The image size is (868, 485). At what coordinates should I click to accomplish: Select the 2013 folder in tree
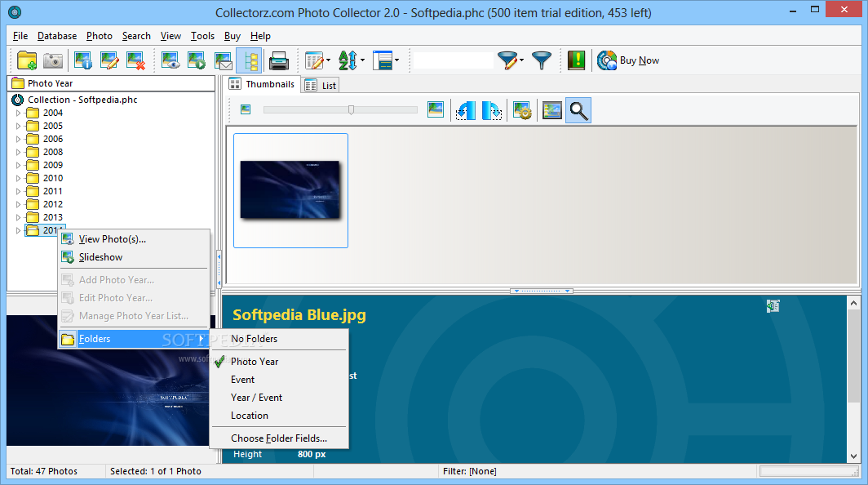click(52, 217)
